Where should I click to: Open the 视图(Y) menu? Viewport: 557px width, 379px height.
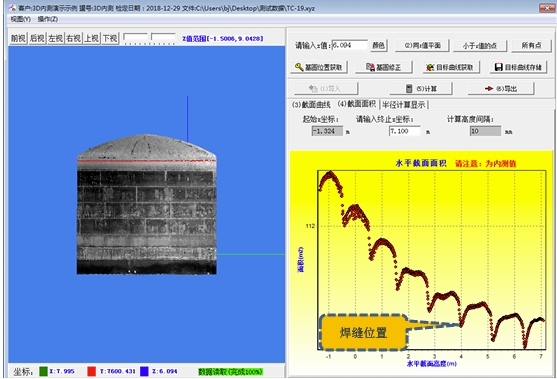click(x=20, y=19)
